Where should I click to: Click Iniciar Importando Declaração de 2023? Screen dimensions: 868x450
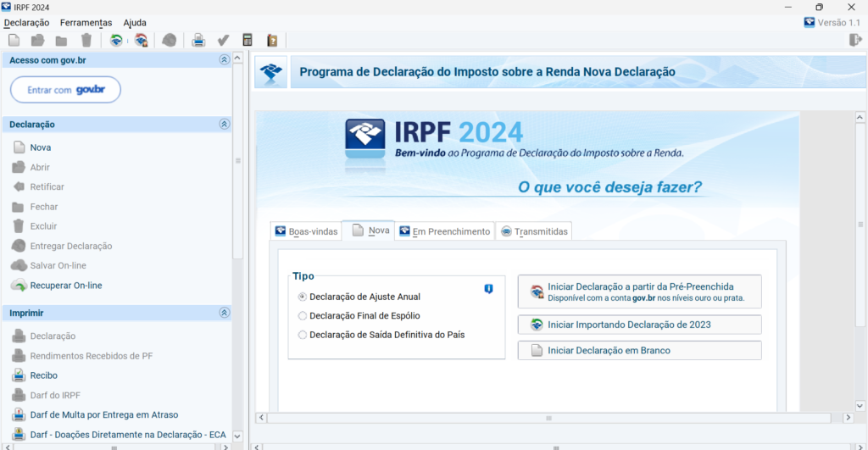tap(639, 325)
